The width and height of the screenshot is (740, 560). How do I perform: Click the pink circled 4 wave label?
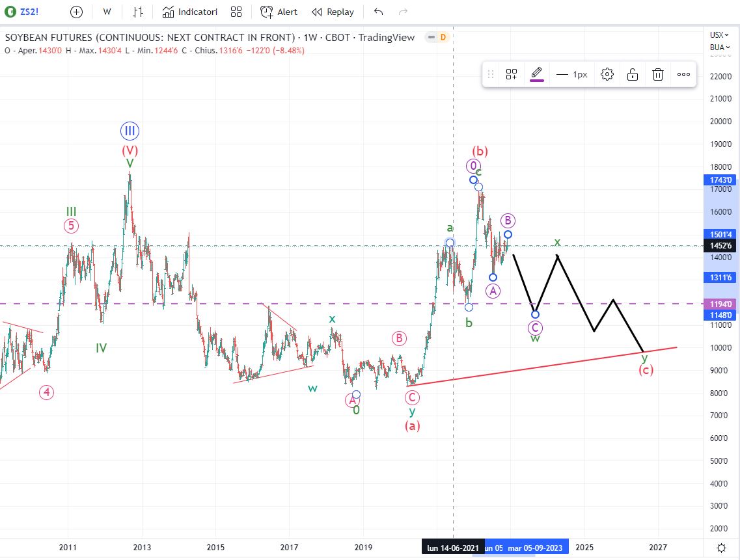[x=46, y=392]
